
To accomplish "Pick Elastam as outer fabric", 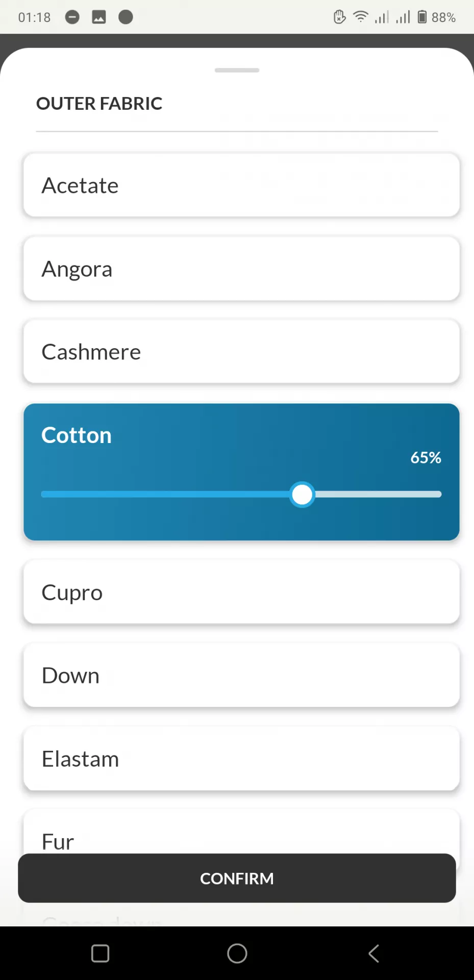I will coord(241,758).
